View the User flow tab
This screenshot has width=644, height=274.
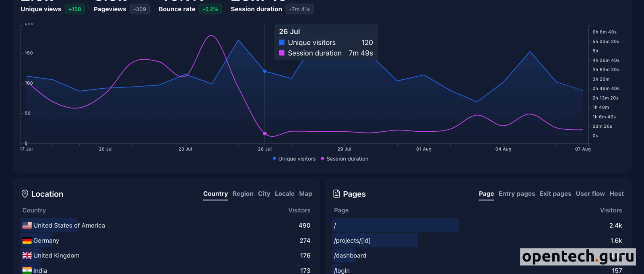[x=590, y=194]
